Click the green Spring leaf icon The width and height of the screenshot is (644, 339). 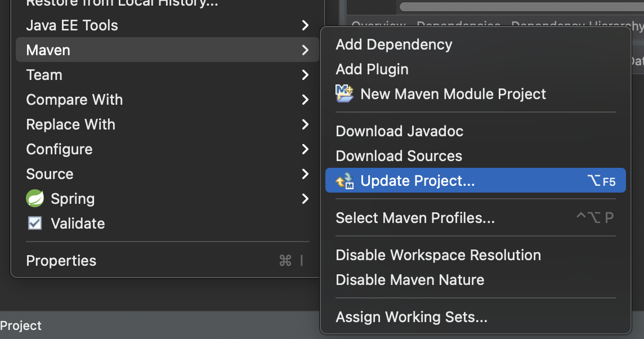click(x=35, y=198)
